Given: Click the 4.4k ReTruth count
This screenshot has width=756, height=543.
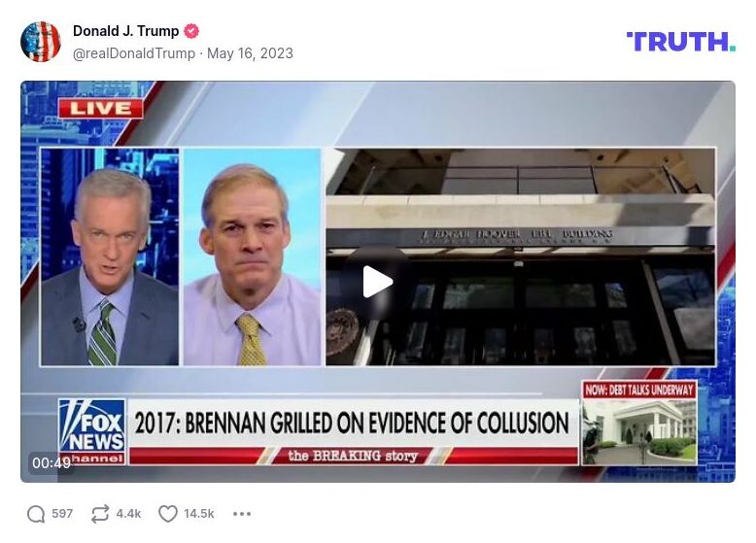Looking at the screenshot, I should pos(128,514).
